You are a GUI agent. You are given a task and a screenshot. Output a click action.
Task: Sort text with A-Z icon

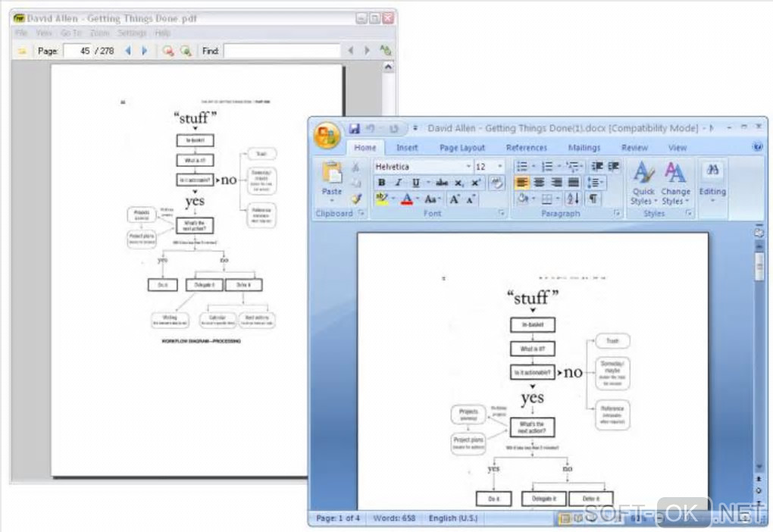click(x=573, y=199)
